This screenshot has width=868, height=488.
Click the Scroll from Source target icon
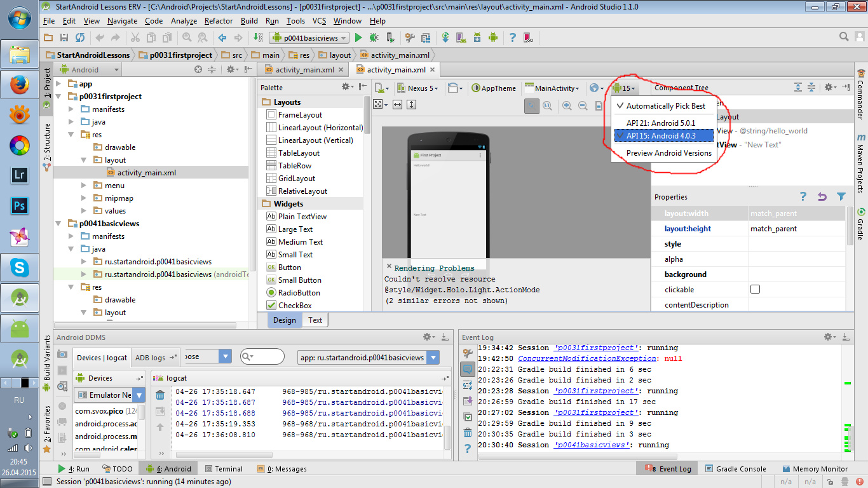(198, 69)
